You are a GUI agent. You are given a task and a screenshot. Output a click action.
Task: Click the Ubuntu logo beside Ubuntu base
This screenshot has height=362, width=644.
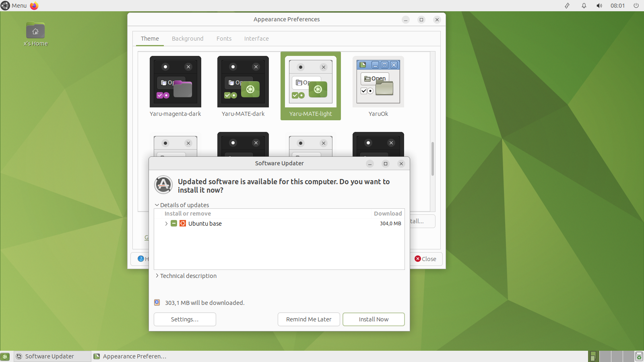point(182,223)
